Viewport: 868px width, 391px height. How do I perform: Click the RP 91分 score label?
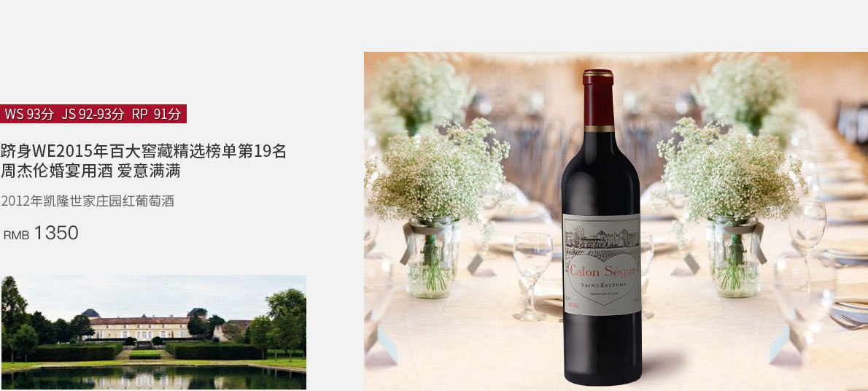pos(157,114)
